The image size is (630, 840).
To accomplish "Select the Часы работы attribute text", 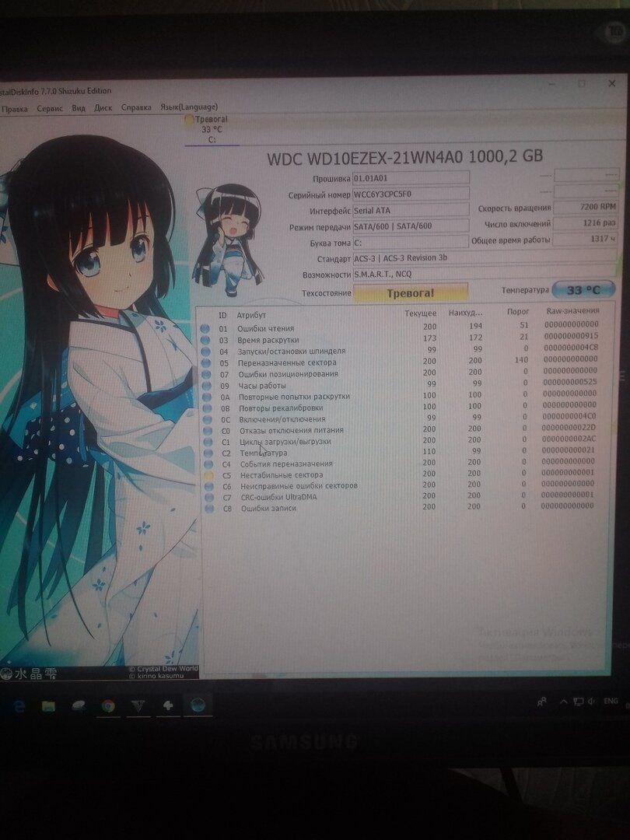I will point(262,386).
